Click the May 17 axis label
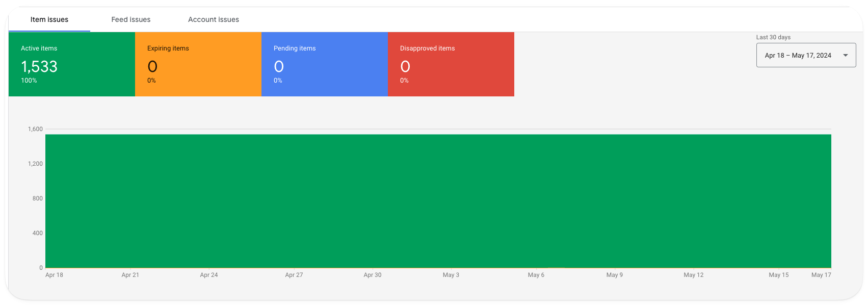This screenshot has width=868, height=305. click(821, 275)
